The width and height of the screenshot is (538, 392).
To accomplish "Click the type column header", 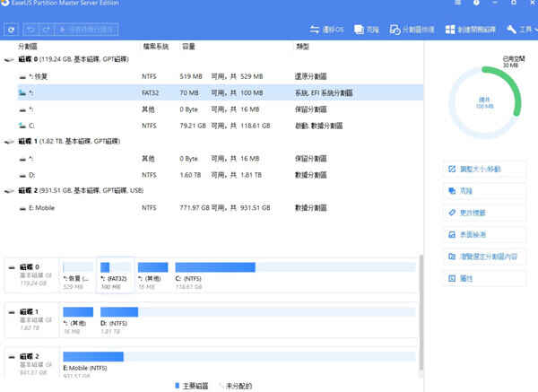I will point(302,47).
